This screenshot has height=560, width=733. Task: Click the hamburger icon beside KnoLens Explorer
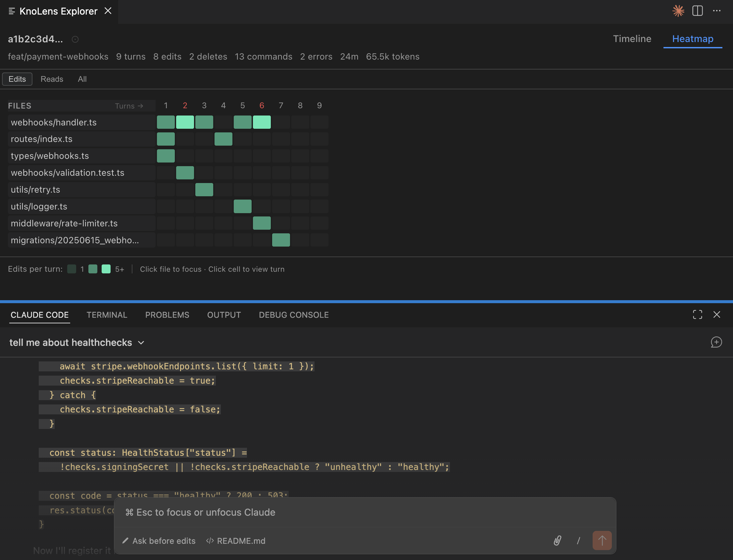coord(12,11)
